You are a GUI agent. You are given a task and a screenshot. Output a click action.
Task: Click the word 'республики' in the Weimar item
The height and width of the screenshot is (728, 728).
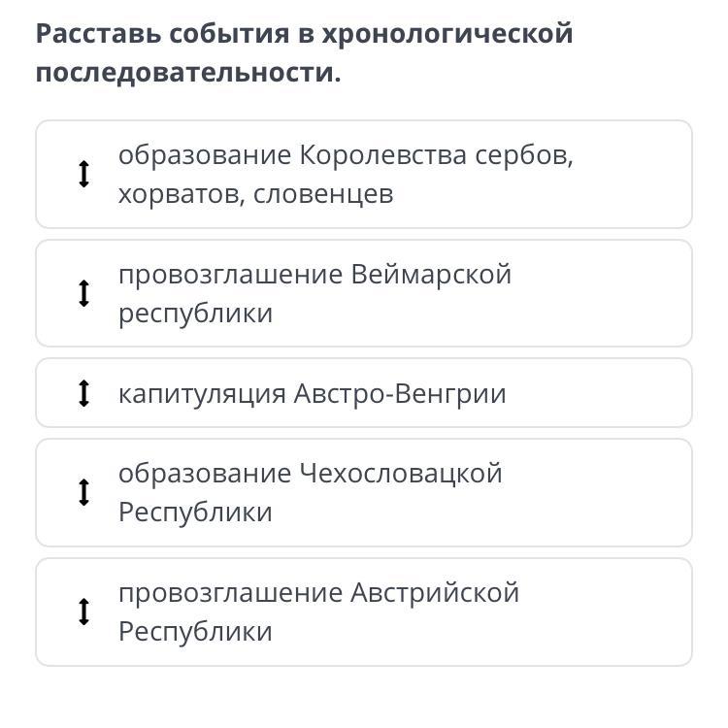(195, 314)
